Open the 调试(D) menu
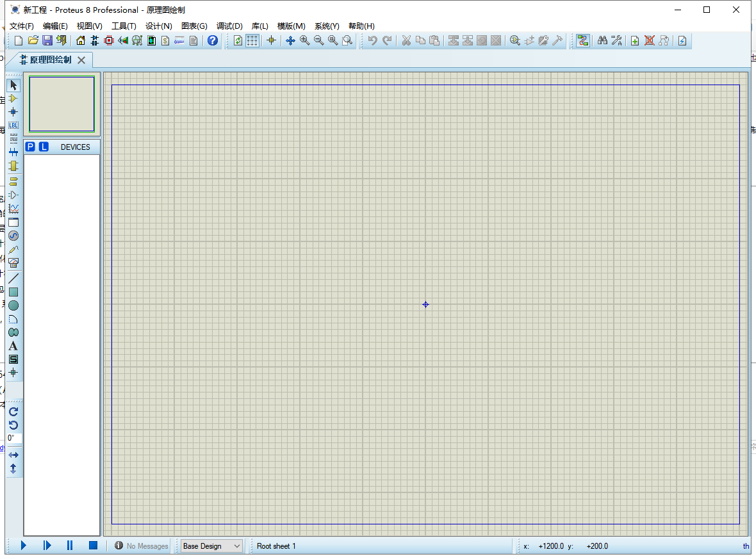Screen dimensions: 756x559 pos(229,26)
